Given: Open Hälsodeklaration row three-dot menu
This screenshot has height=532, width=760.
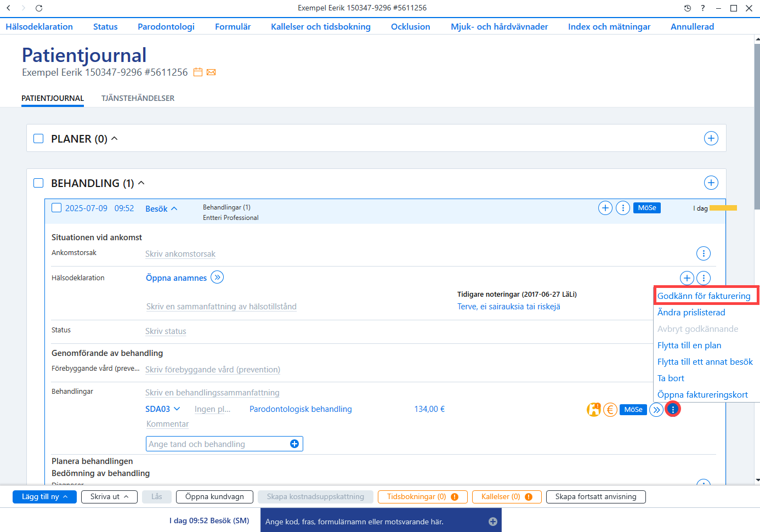Looking at the screenshot, I should [x=704, y=278].
